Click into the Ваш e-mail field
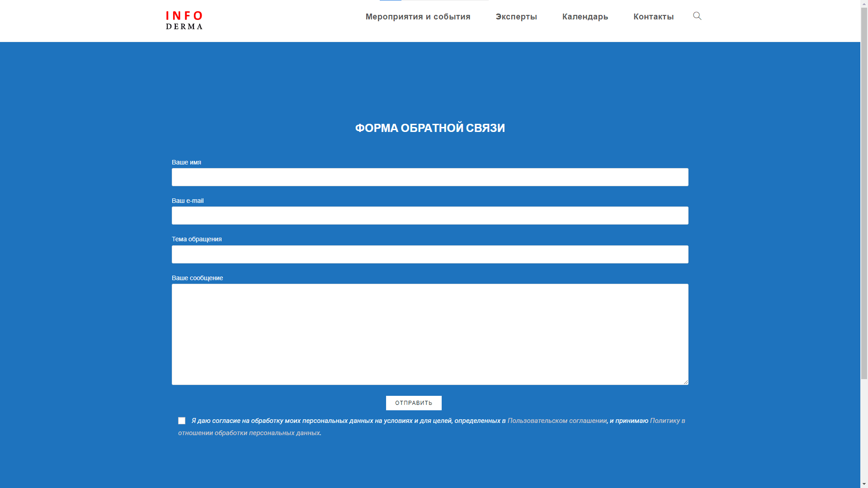This screenshot has width=868, height=488. 429,216
